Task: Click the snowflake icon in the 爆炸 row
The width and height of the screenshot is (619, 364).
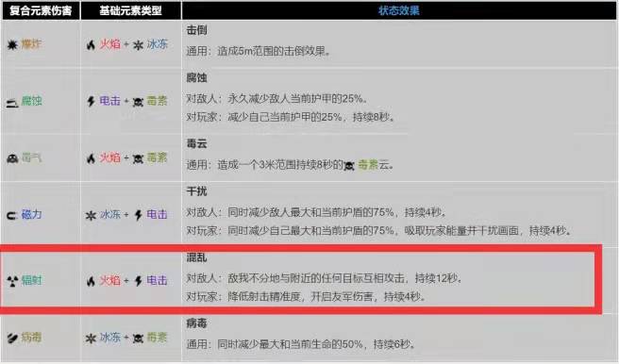Action: (x=138, y=45)
